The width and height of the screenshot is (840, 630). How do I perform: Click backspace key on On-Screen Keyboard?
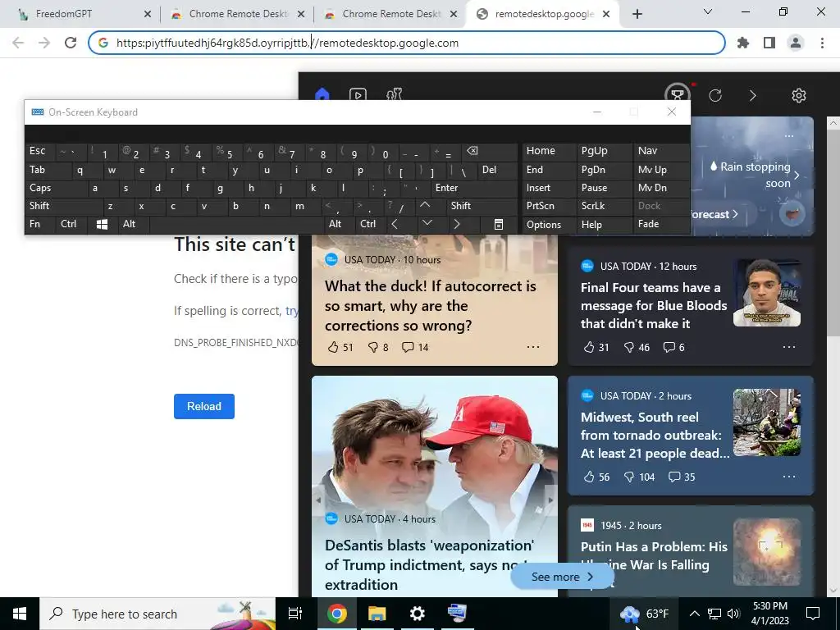tap(489, 151)
